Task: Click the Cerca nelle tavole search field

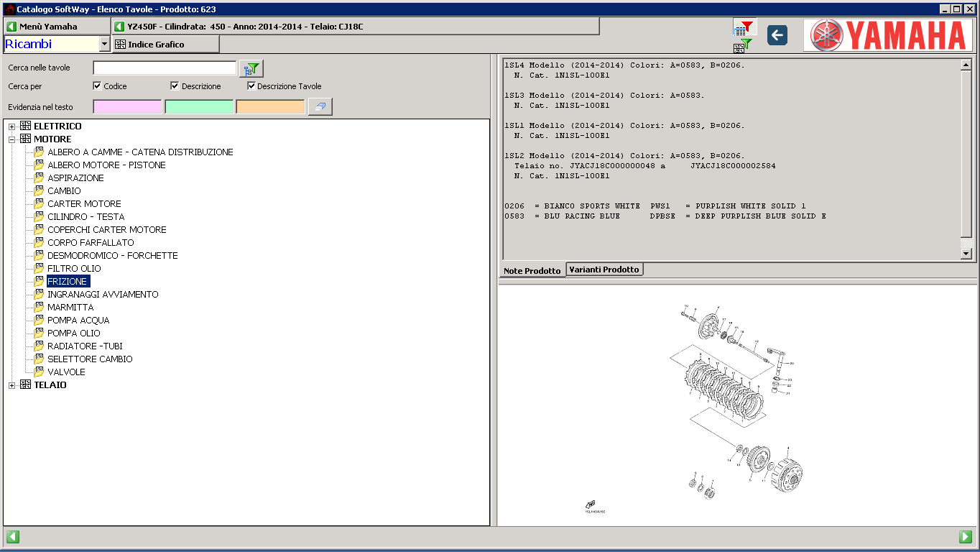Action: (165, 68)
